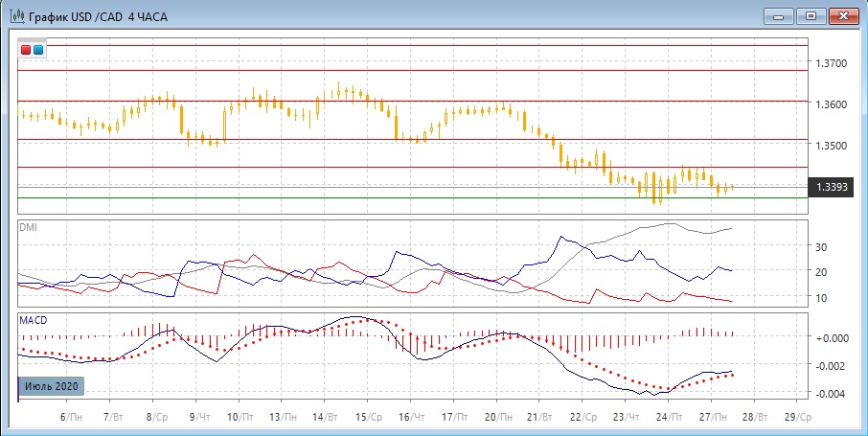
Task: Select the green support line on price chart
Action: point(412,197)
